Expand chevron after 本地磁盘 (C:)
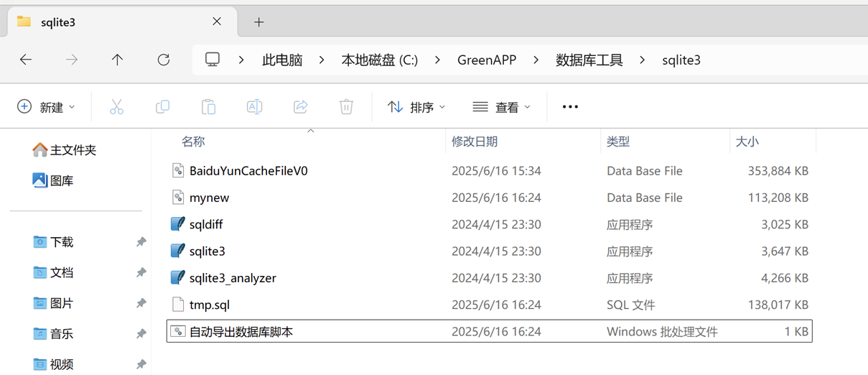 (x=437, y=60)
